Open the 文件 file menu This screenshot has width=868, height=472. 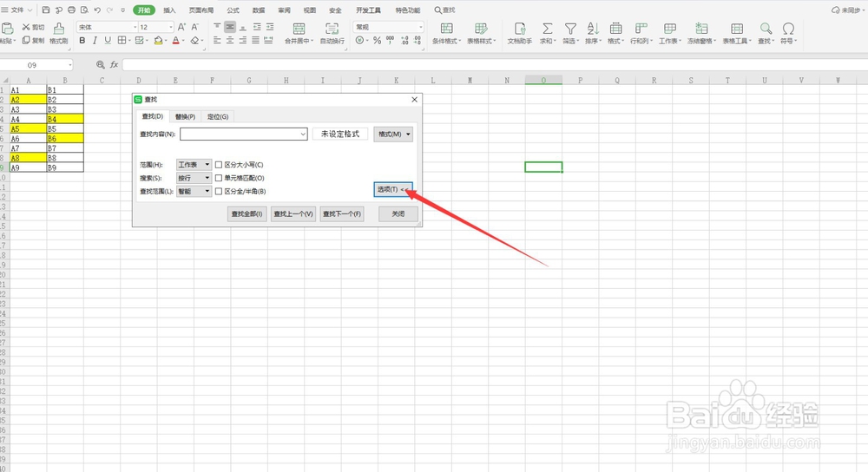tap(16, 10)
